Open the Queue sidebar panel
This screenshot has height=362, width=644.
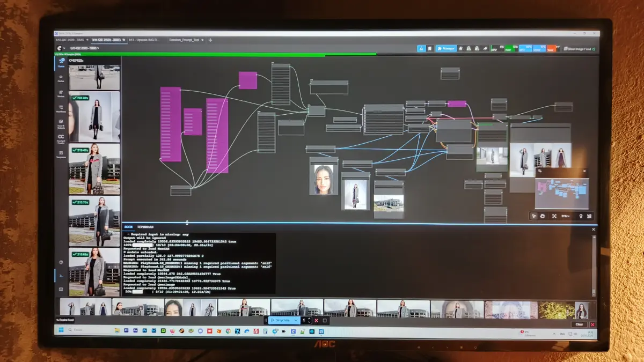61,62
